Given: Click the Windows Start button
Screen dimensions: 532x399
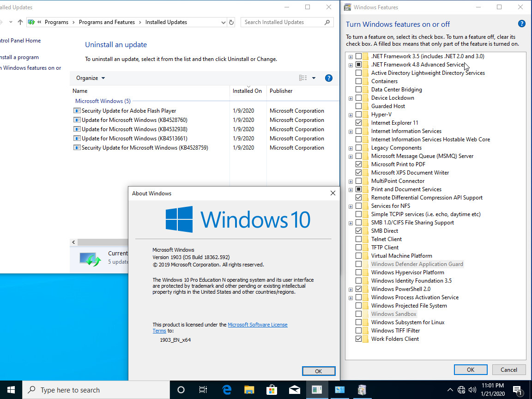Looking at the screenshot, I should coord(11,390).
